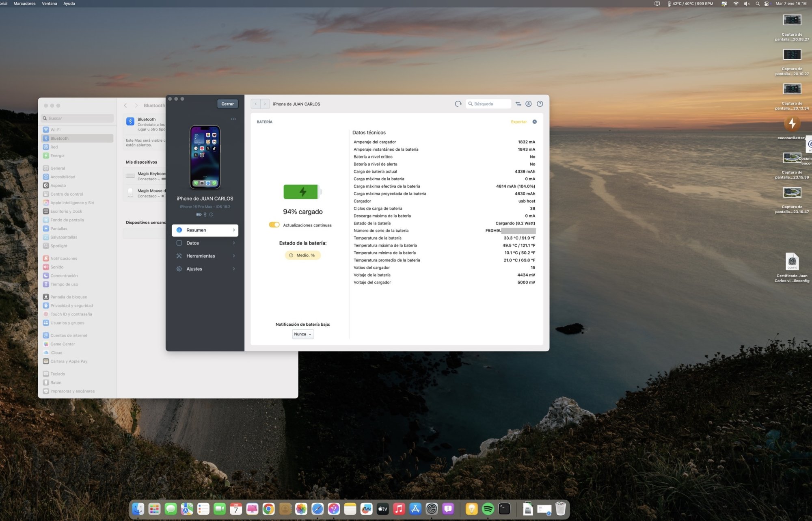The width and height of the screenshot is (812, 521).
Task: Click the muted volume icon in menu bar
Action: click(x=747, y=4)
